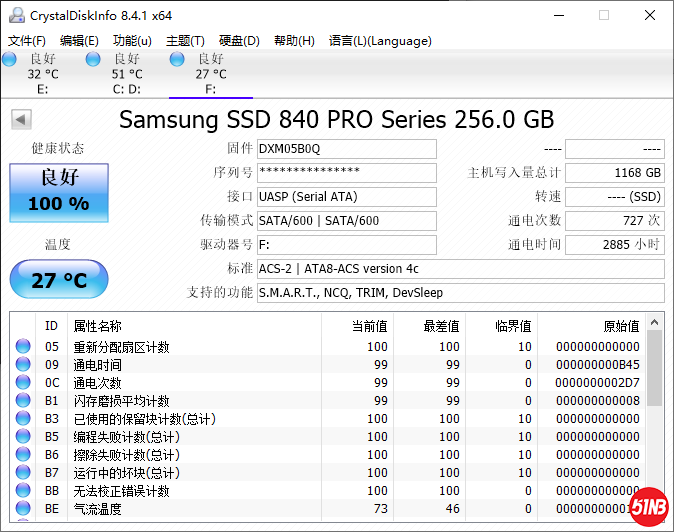The width and height of the screenshot is (674, 532).
Task: Click the 27 °C temperature button
Action: click(59, 280)
